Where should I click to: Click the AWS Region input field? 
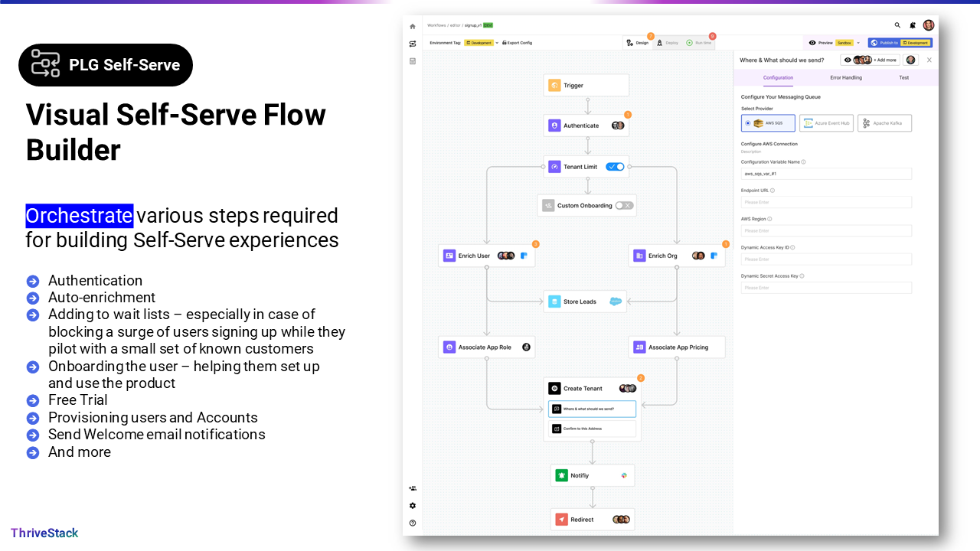click(826, 230)
